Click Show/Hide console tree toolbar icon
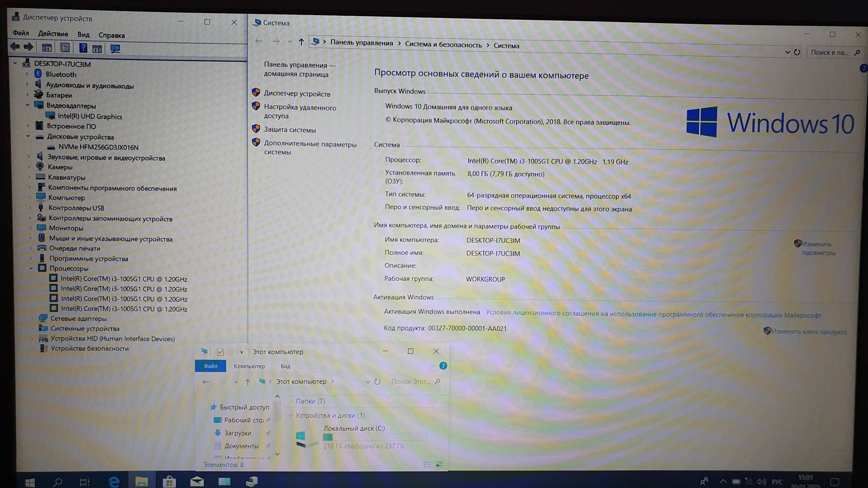This screenshot has height=488, width=868. tap(47, 48)
